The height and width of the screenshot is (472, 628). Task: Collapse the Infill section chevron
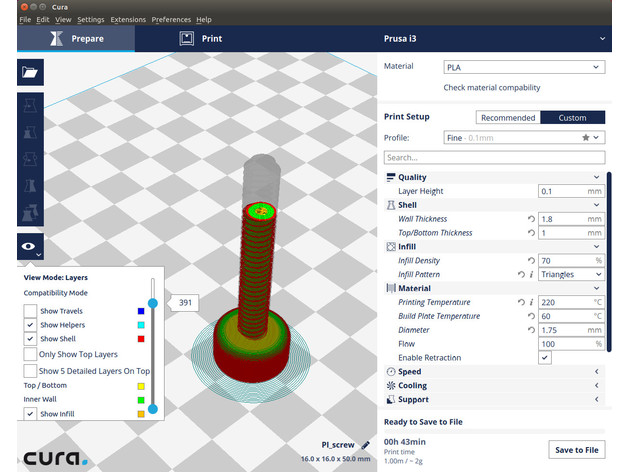pos(596,247)
